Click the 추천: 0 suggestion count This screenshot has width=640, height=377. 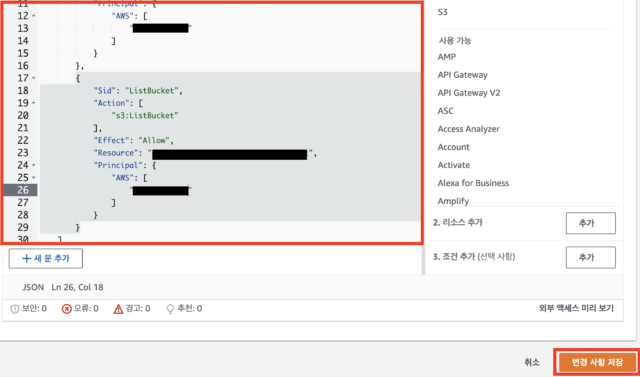189,308
